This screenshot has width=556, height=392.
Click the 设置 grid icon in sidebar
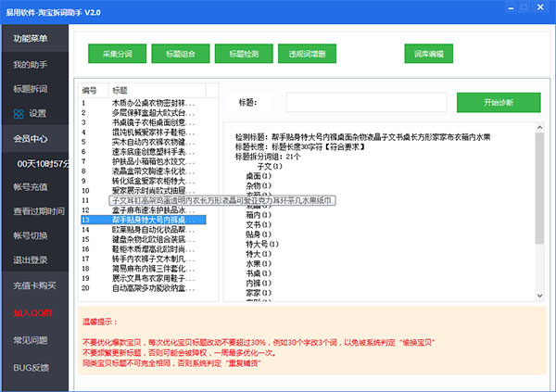[x=19, y=114]
